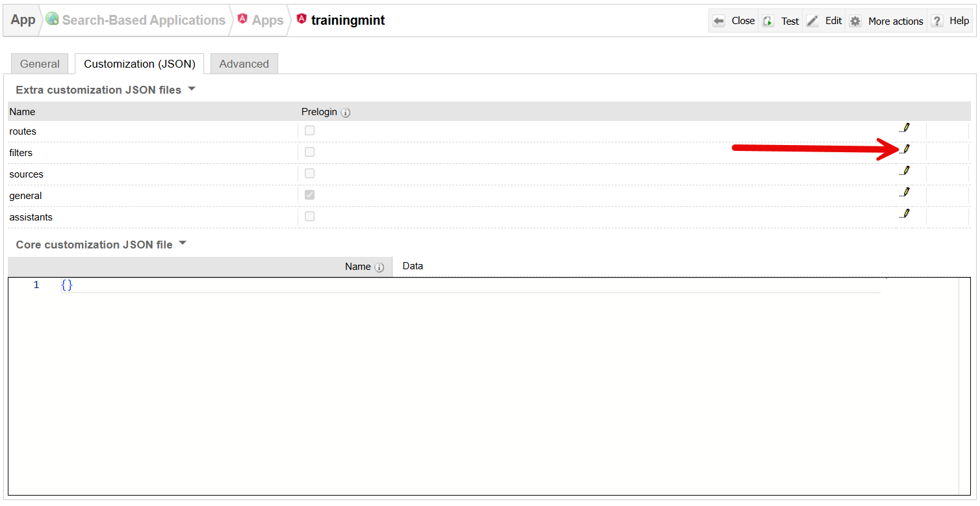Click the Angular icon beside trainingmint

pos(302,20)
